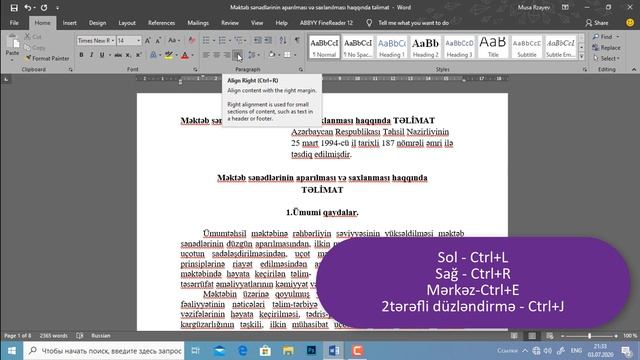Activate the Format Painter tool
The image size is (640, 360).
click(x=47, y=58)
